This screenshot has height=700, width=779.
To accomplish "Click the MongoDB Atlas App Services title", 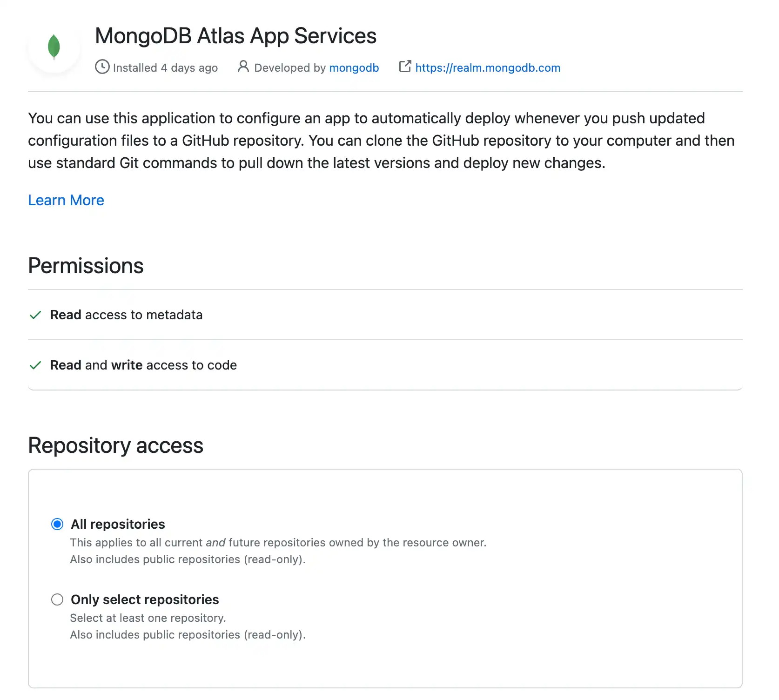I will pos(235,35).
